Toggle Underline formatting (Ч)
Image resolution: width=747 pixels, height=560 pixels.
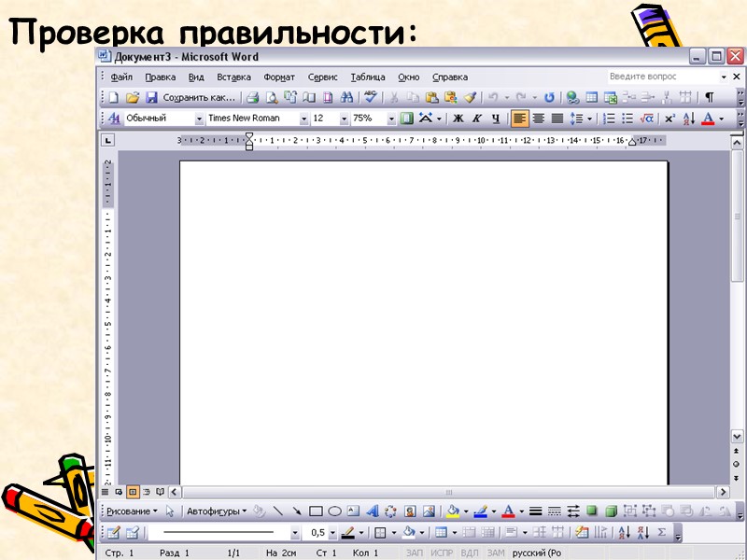496,119
